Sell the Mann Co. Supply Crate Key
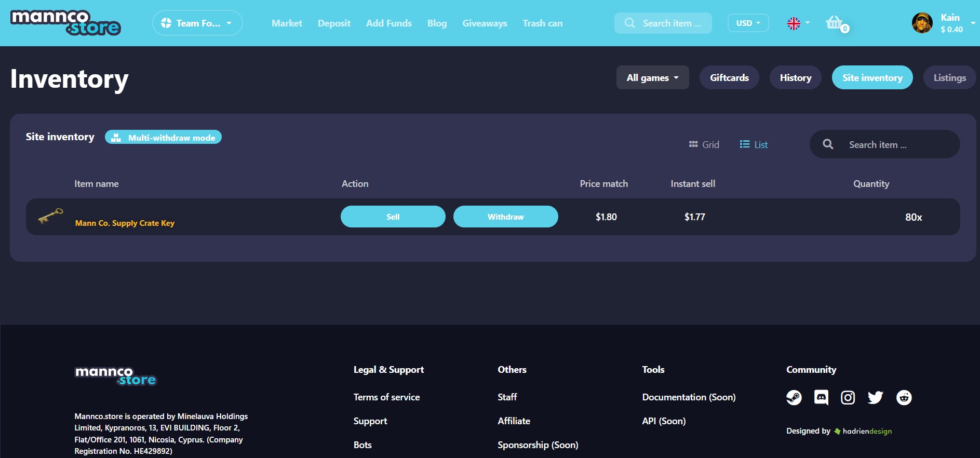Image resolution: width=980 pixels, height=458 pixels. pos(393,217)
